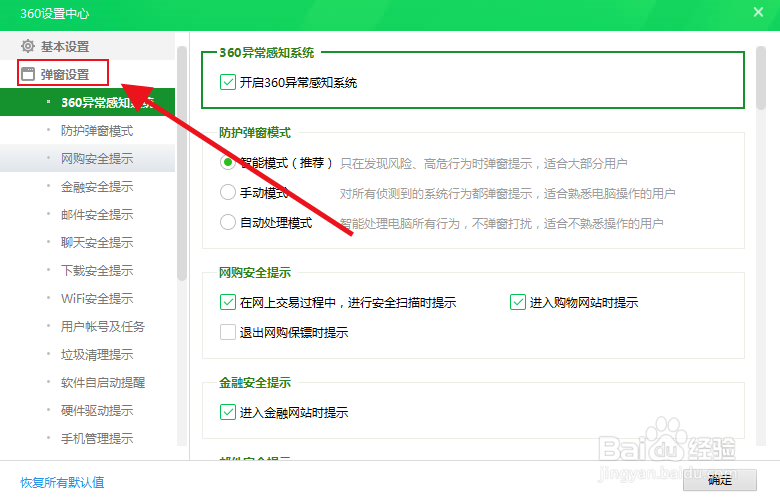The width and height of the screenshot is (780, 500).
Task: Select 邮件安全提示 in sidebar
Action: coord(88,214)
